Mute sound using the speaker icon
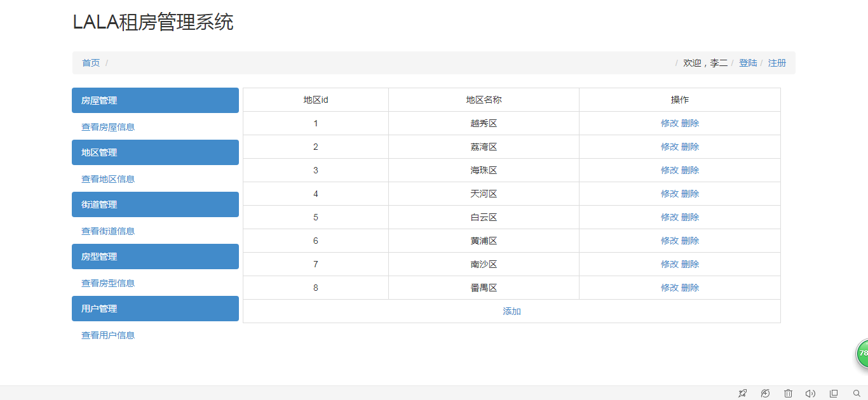Viewport: 868px width, 400px height. 810,394
